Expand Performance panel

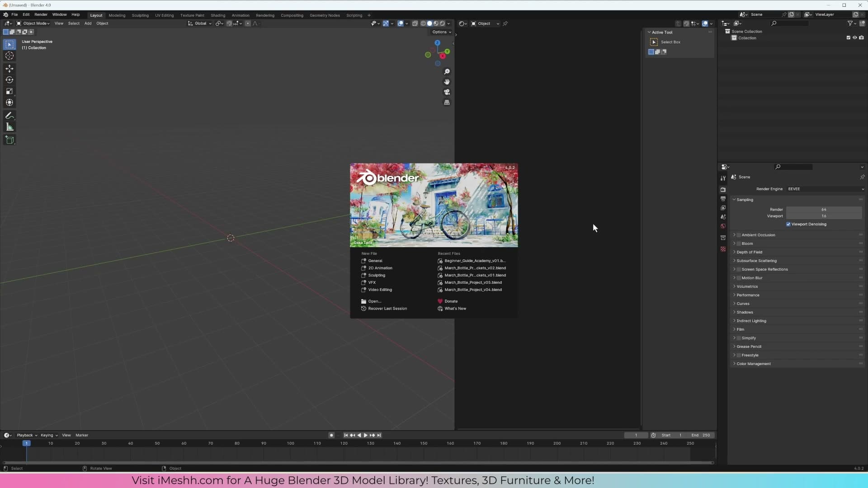pyautogui.click(x=748, y=295)
